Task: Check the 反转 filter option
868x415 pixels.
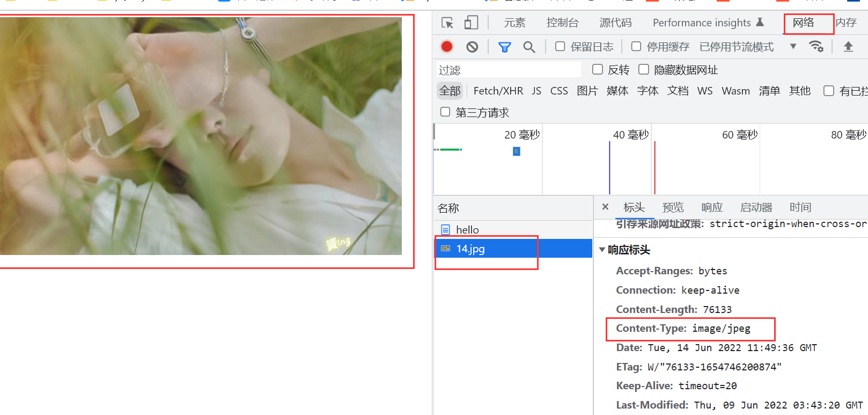Action: click(x=598, y=69)
